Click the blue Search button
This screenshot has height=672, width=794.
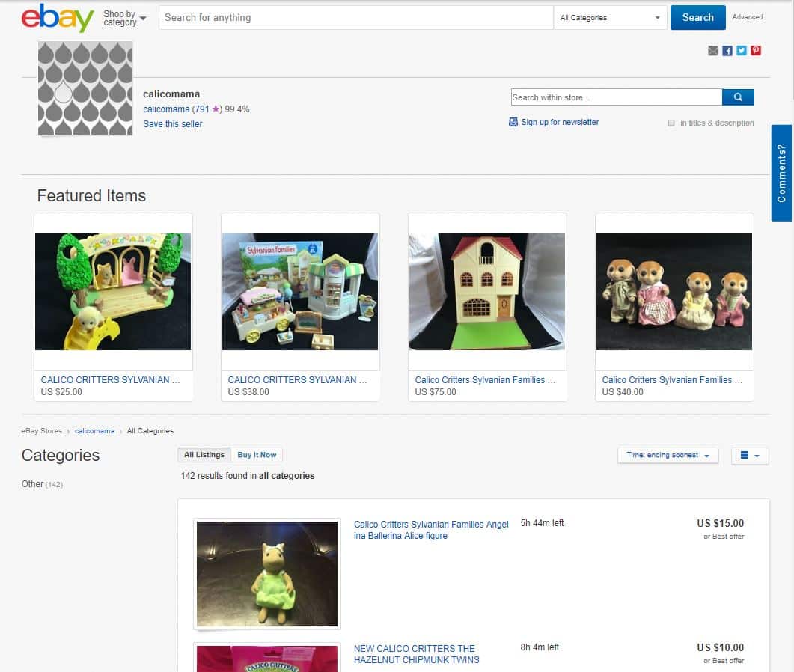697,18
